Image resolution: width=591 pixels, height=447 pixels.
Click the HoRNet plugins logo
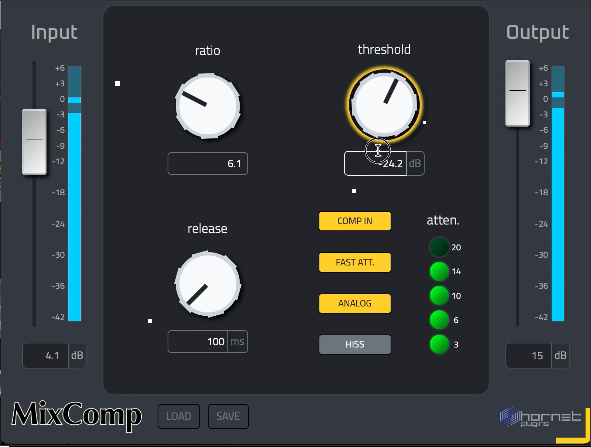[540, 418]
